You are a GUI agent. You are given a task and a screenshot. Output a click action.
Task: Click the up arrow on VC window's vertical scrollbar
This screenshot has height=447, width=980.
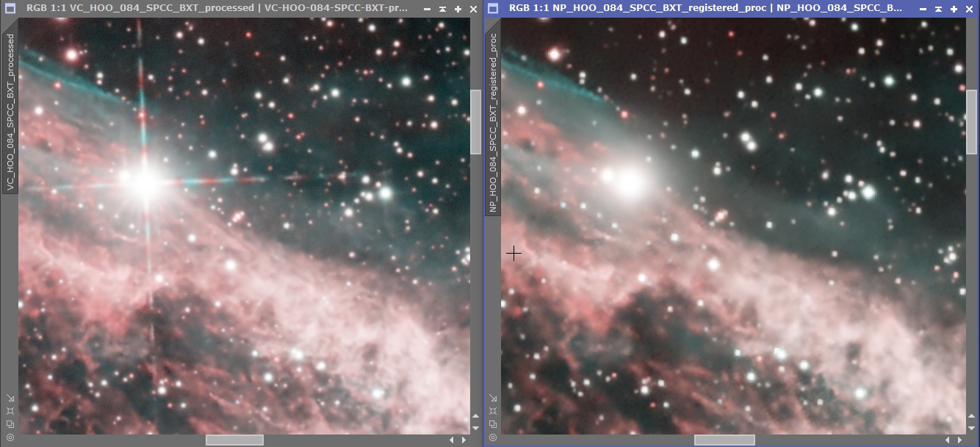click(475, 416)
